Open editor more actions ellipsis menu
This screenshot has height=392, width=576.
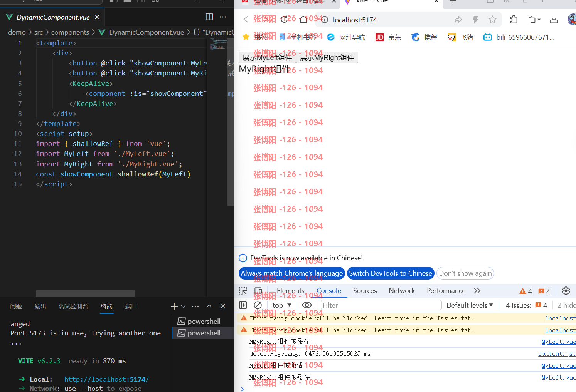click(223, 17)
